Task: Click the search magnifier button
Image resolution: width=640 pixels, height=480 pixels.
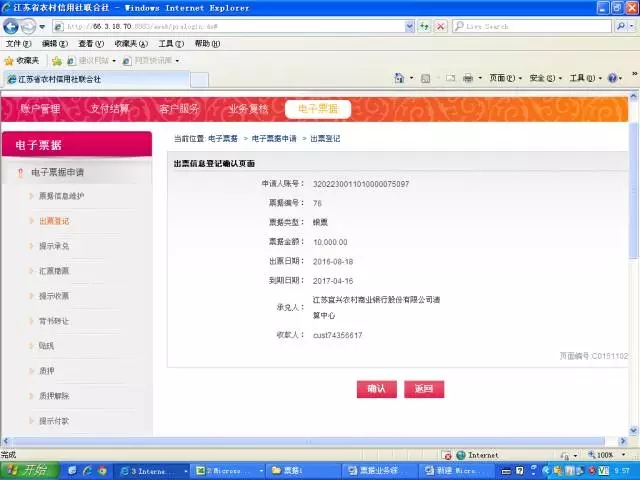Action: (x=621, y=27)
